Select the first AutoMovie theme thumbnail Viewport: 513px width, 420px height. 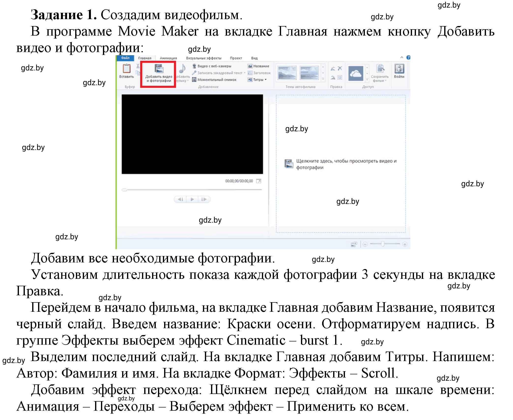(287, 73)
